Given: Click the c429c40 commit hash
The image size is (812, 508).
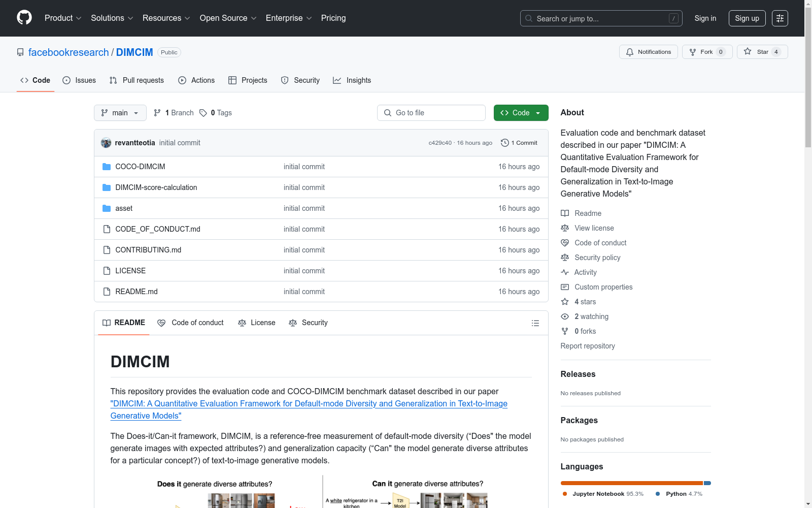Looking at the screenshot, I should [440, 143].
